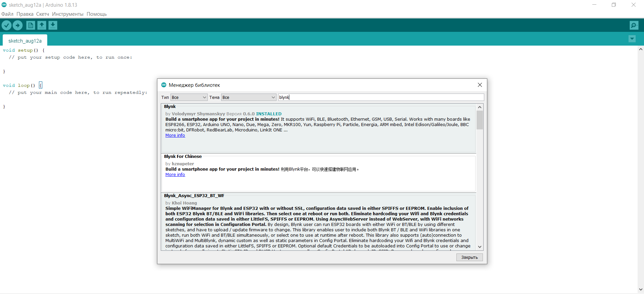The width and height of the screenshot is (644, 294).
Task: Open a sketch with the Open icon
Action: pos(42,25)
